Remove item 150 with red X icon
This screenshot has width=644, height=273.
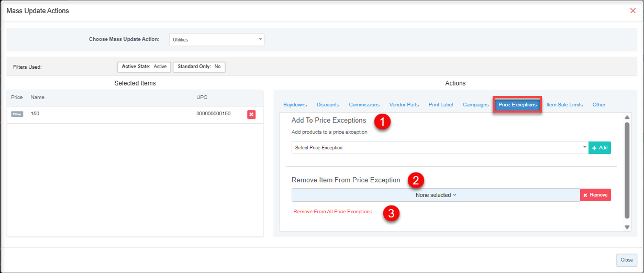coord(251,114)
